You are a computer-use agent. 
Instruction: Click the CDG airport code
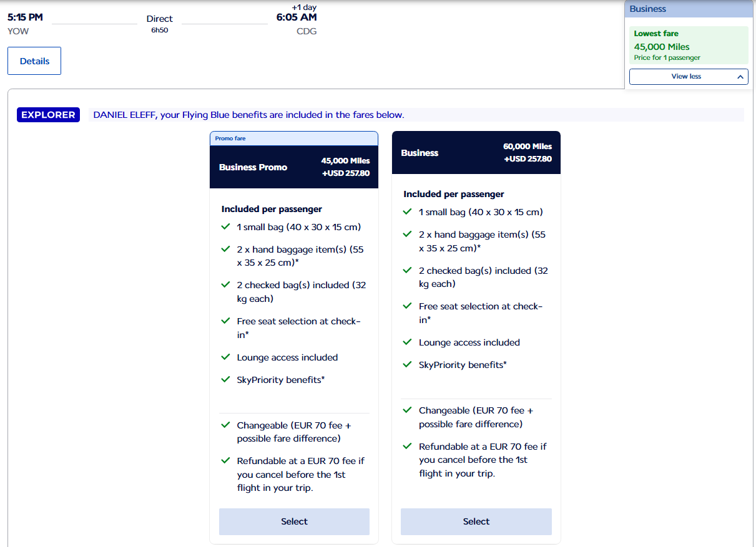point(307,31)
